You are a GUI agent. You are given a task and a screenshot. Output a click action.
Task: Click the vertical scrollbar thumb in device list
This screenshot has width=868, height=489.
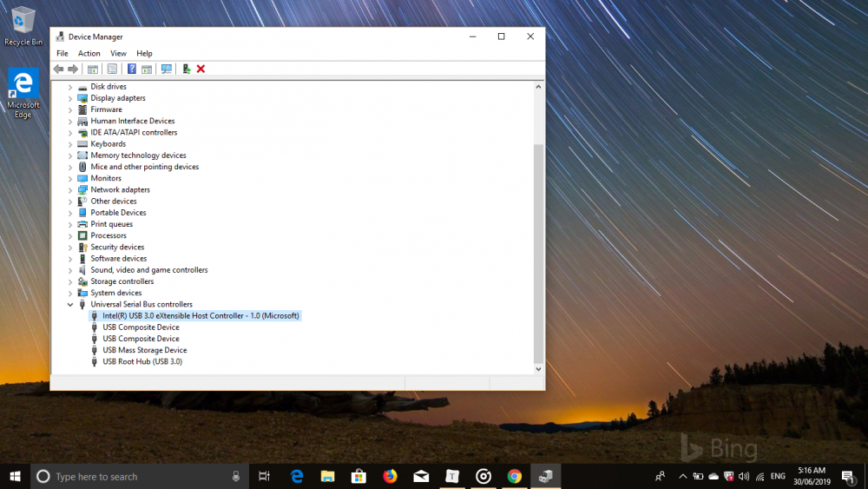[x=538, y=253]
